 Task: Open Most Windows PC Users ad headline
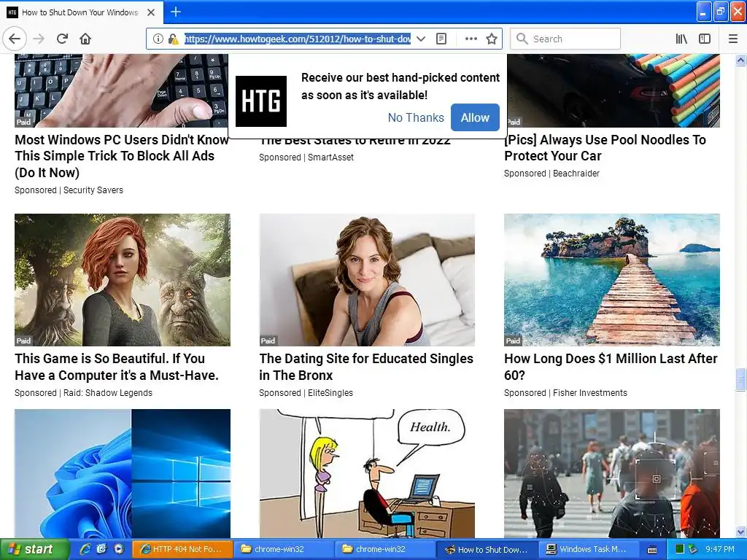(122, 156)
